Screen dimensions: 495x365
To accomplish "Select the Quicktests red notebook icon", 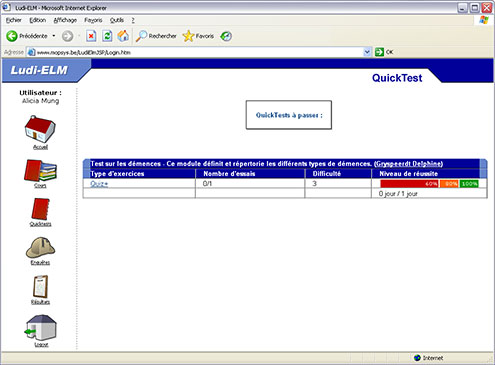I will [41, 209].
